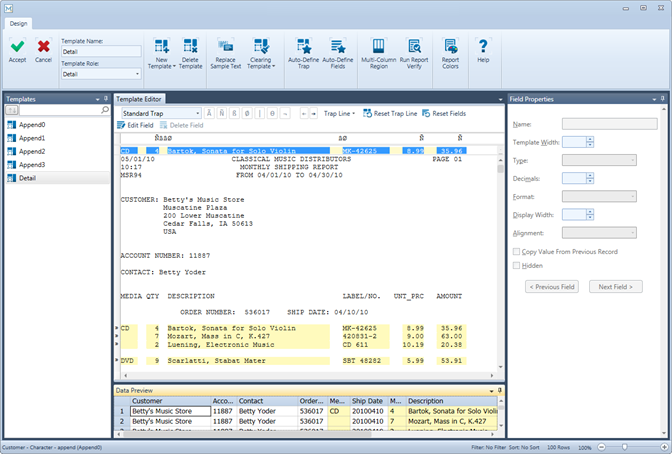Open the Trap Line dropdown

pos(341,113)
